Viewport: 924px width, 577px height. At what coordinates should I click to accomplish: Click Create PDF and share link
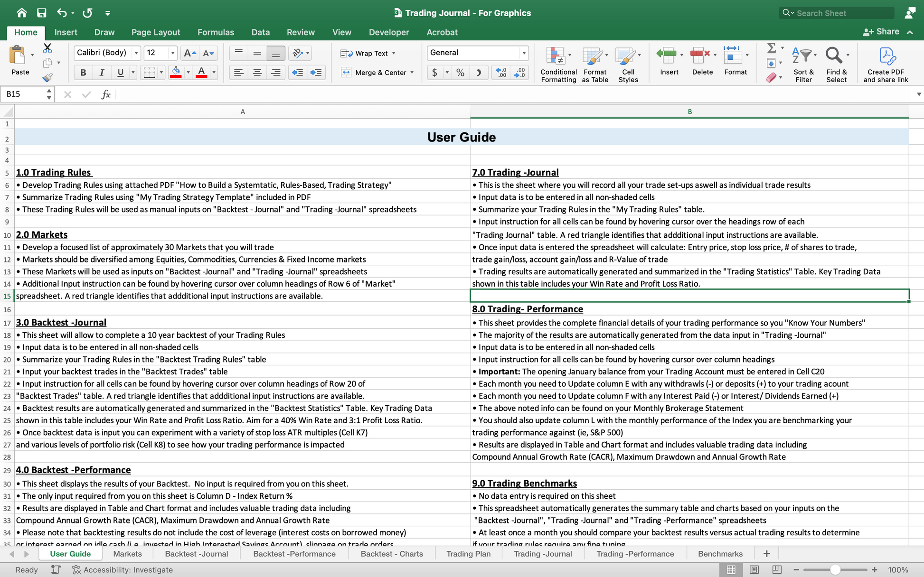[x=885, y=64]
